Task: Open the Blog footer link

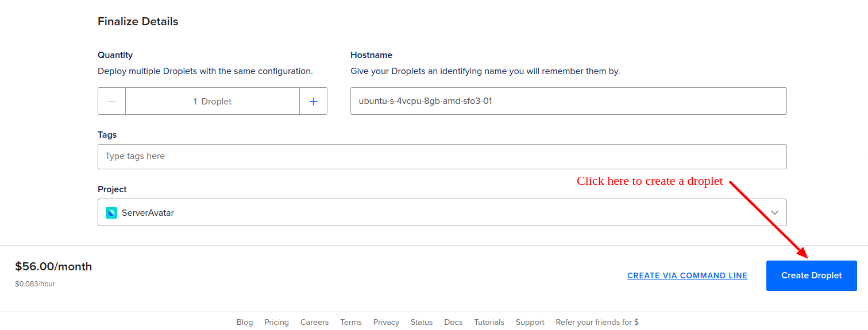Action: tap(245, 322)
